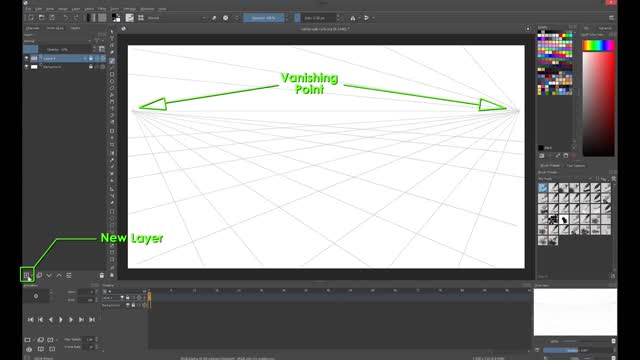Click the duplicate layer icon
Image resolution: width=640 pixels, height=360 pixels.
click(x=39, y=276)
